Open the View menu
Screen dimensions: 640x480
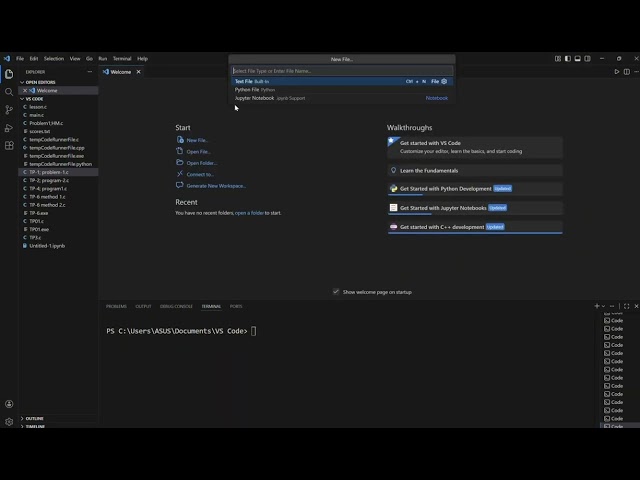[75, 59]
